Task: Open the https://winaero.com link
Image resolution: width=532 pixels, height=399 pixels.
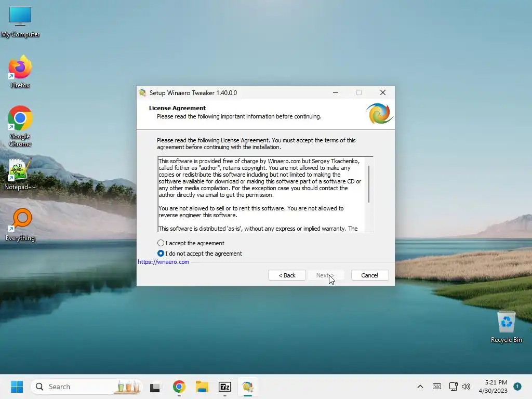Action: pos(163,262)
